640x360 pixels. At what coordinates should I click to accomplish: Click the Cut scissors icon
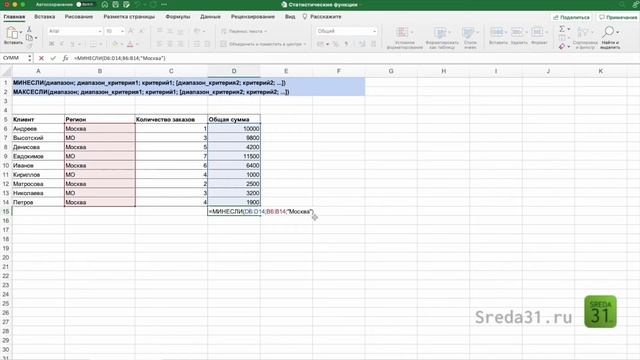click(x=29, y=29)
